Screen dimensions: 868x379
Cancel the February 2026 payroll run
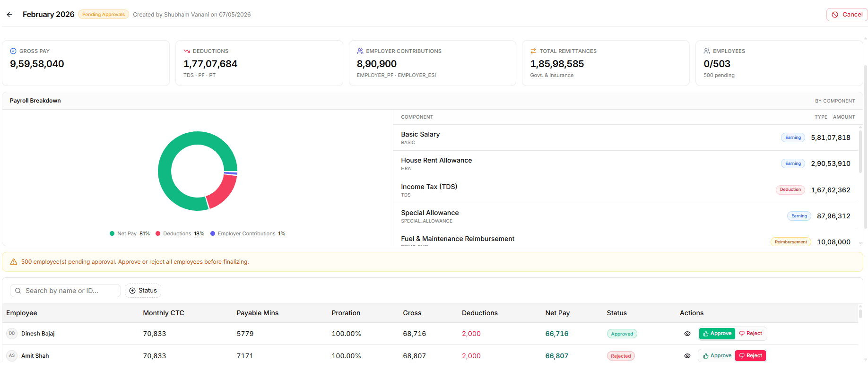(x=847, y=15)
